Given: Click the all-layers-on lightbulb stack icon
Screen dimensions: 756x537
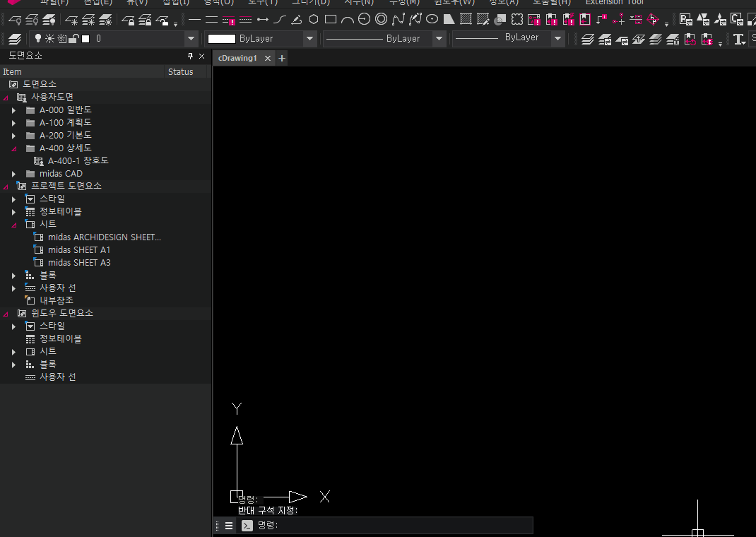Looking at the screenshot, I should [x=49, y=20].
